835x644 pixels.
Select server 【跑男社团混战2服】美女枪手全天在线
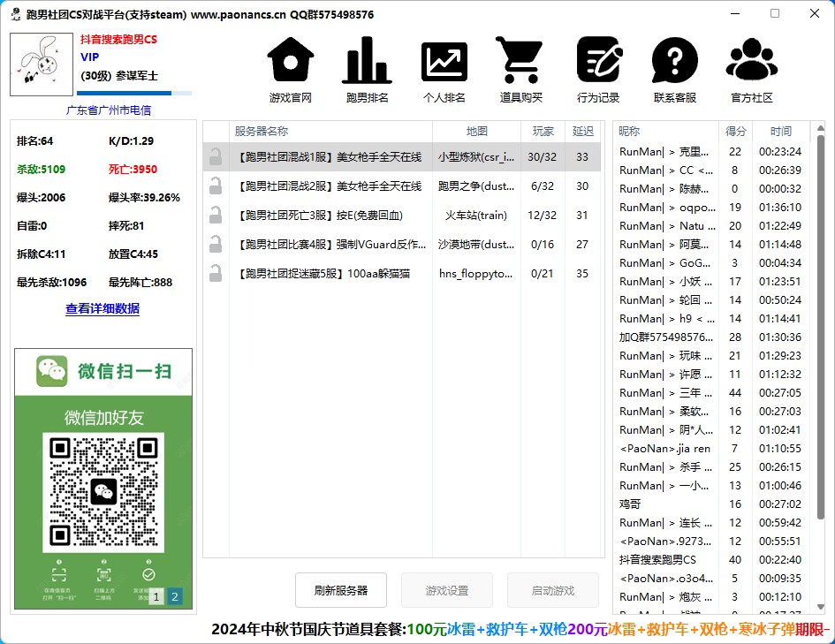402,186
